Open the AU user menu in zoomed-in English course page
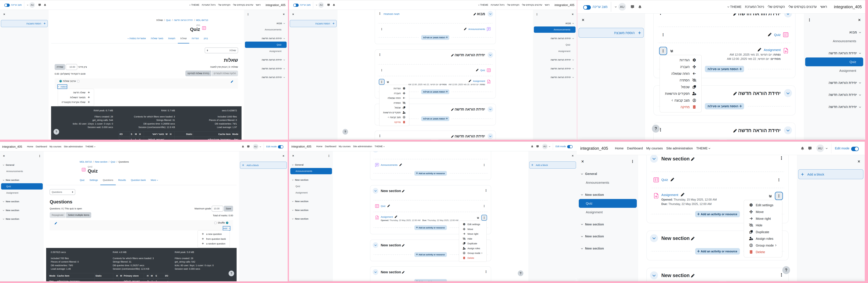The width and height of the screenshot is (868, 283). (822, 148)
